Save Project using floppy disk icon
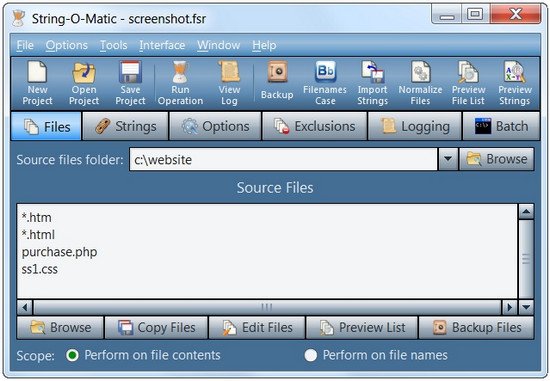 (x=130, y=83)
